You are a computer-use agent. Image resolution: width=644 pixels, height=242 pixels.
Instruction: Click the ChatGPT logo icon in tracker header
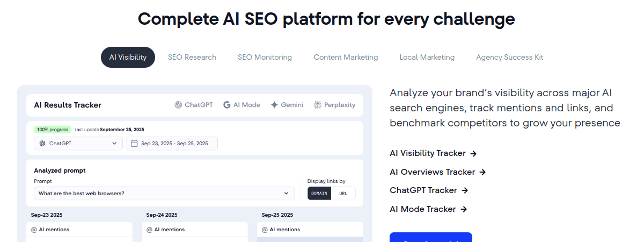click(x=178, y=105)
